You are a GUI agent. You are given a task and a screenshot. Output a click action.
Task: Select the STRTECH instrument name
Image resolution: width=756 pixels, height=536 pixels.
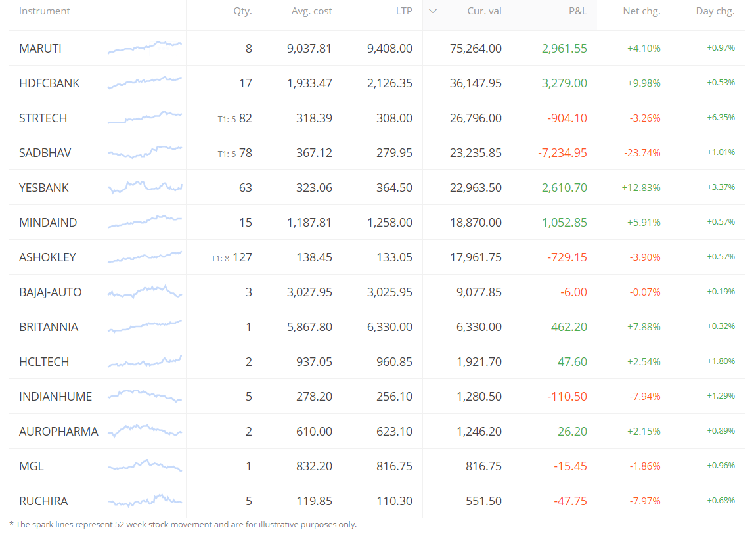pyautogui.click(x=43, y=118)
